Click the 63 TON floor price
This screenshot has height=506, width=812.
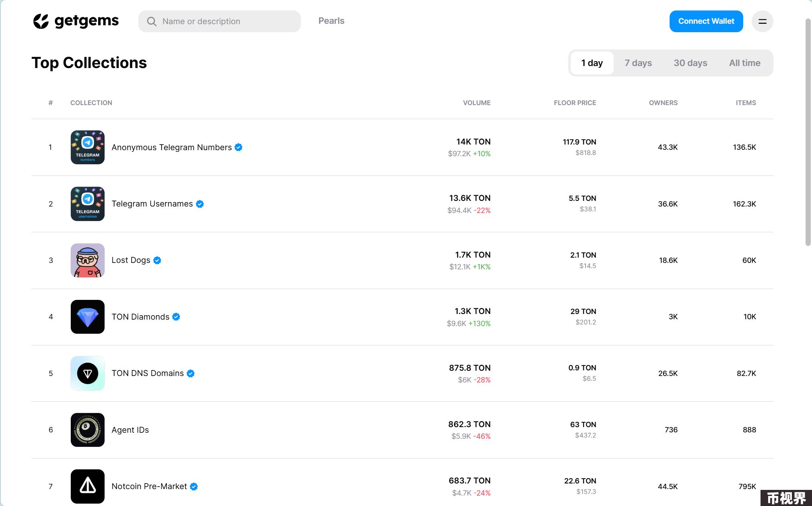click(583, 425)
